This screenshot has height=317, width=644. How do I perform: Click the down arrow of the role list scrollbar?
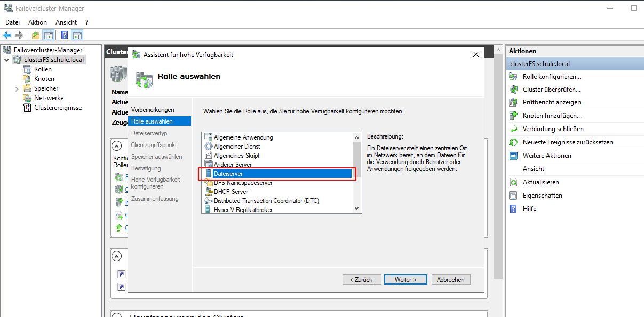356,209
